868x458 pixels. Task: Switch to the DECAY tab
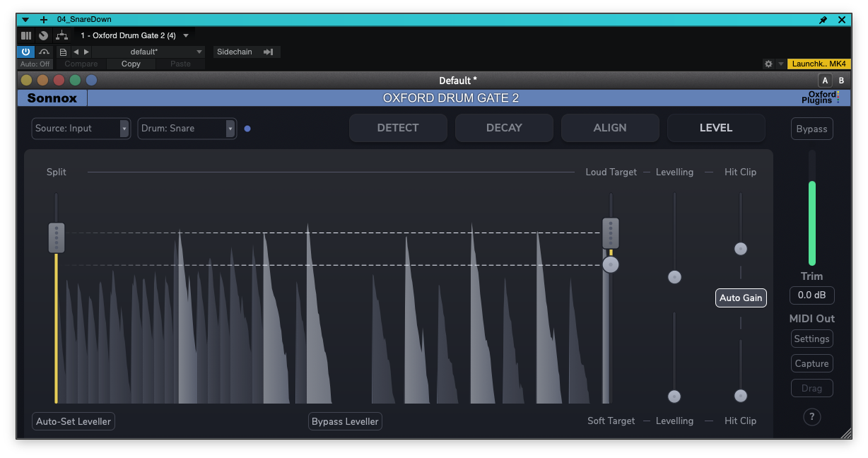coord(504,128)
